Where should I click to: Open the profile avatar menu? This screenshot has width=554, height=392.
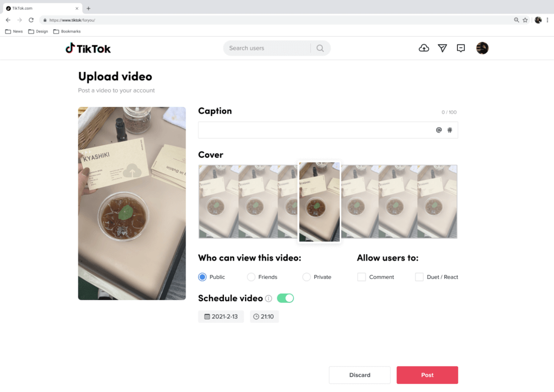pos(482,48)
